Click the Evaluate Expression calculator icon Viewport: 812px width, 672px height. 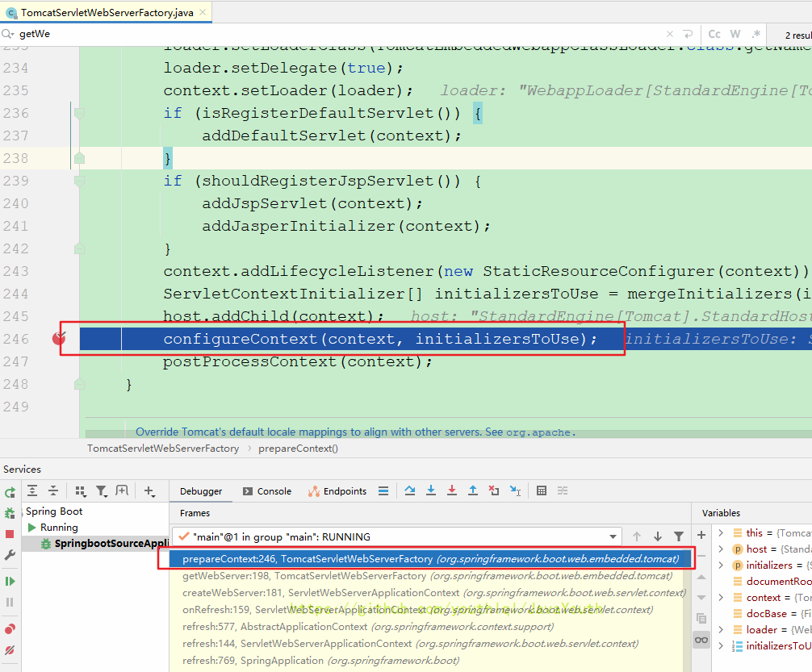[x=542, y=490]
